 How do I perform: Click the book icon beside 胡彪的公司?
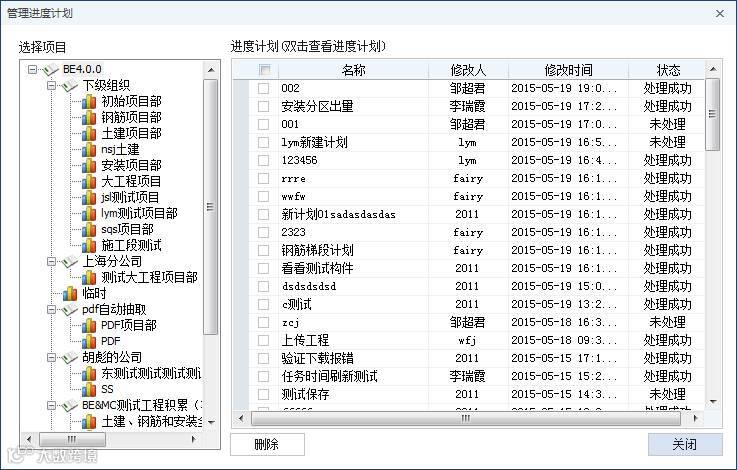coord(70,357)
